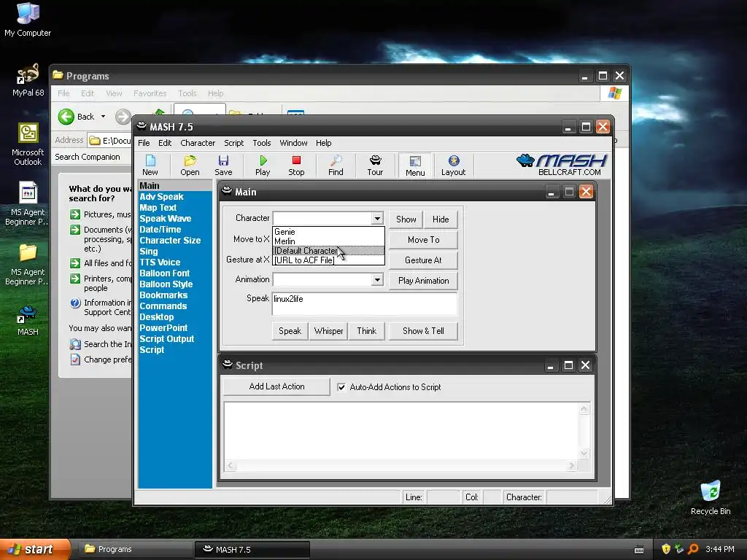Select Balloon Style in the sidebar

coord(166,284)
